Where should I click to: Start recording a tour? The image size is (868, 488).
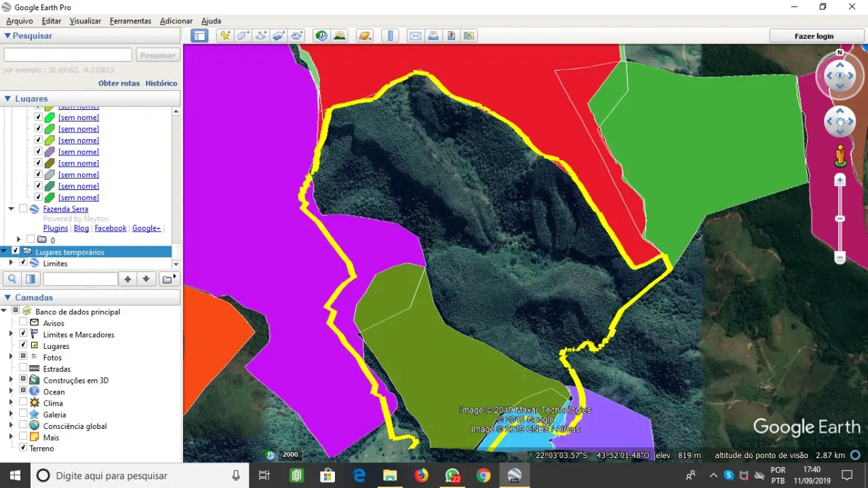(296, 36)
